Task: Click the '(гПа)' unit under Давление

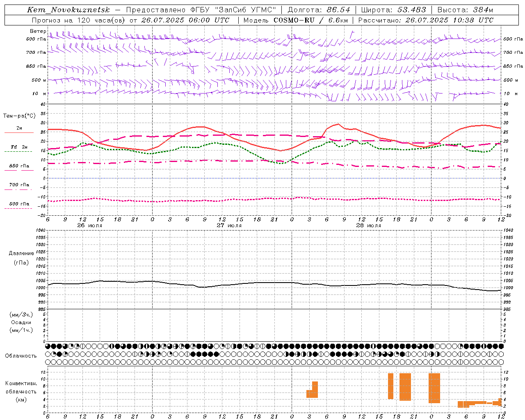Action: (21, 262)
